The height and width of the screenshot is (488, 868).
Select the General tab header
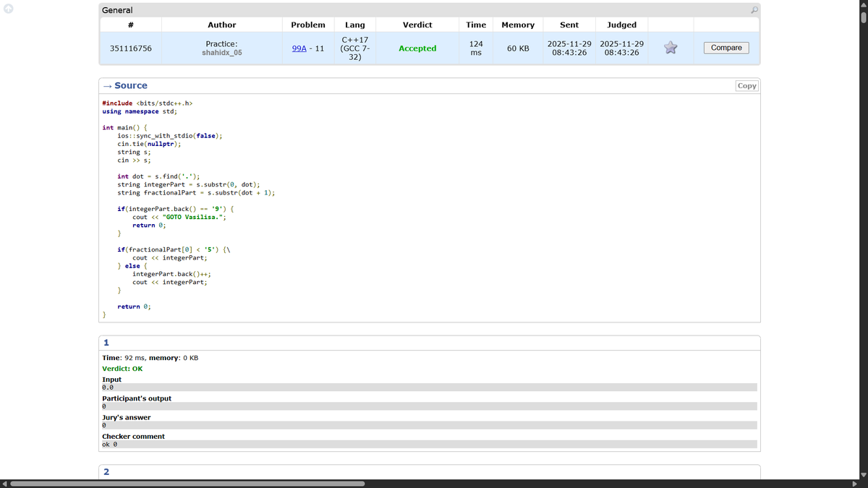(116, 10)
